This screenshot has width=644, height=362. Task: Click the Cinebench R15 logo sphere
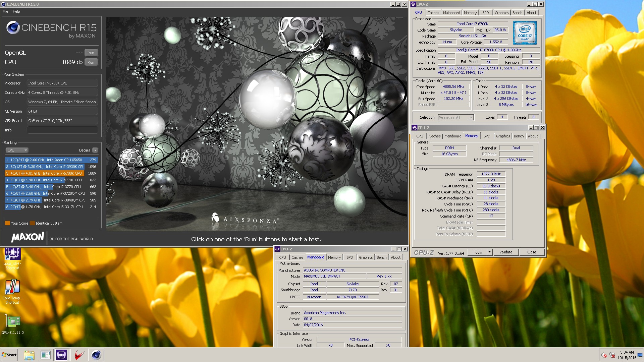click(x=13, y=27)
